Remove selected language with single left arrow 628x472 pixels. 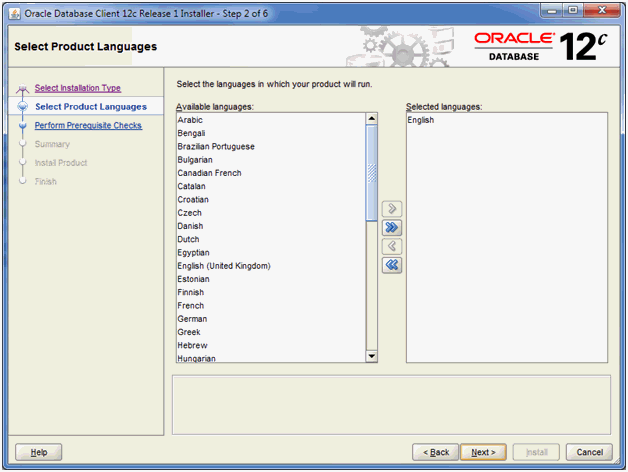[392, 246]
